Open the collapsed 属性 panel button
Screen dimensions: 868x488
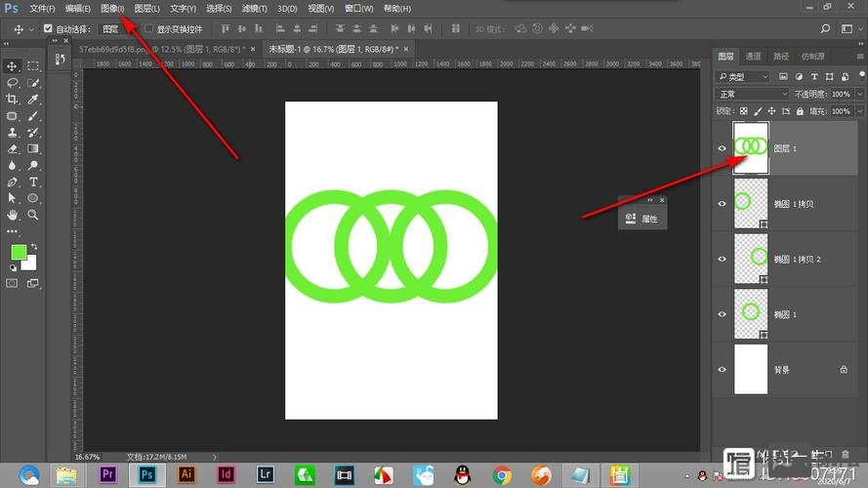[x=642, y=219]
